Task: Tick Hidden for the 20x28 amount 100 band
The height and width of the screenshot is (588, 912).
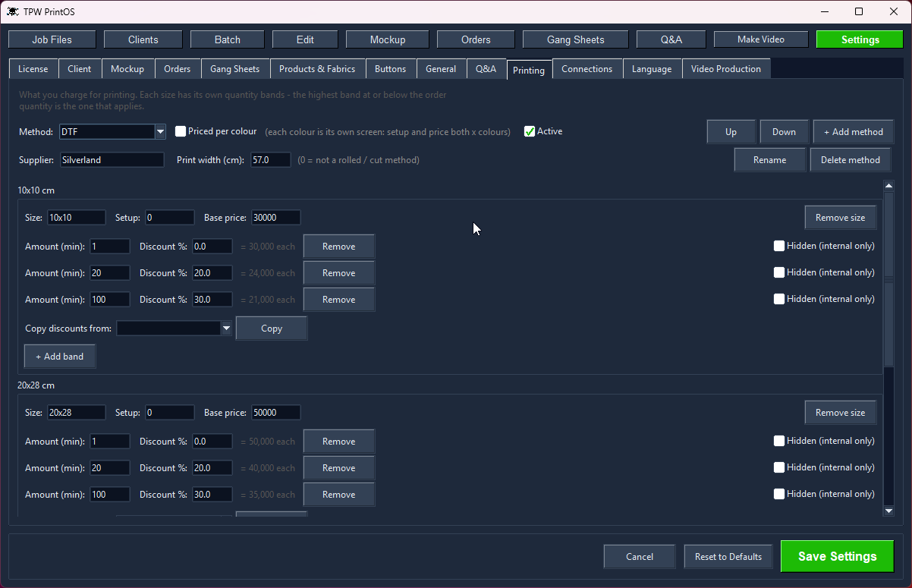Action: click(x=779, y=494)
